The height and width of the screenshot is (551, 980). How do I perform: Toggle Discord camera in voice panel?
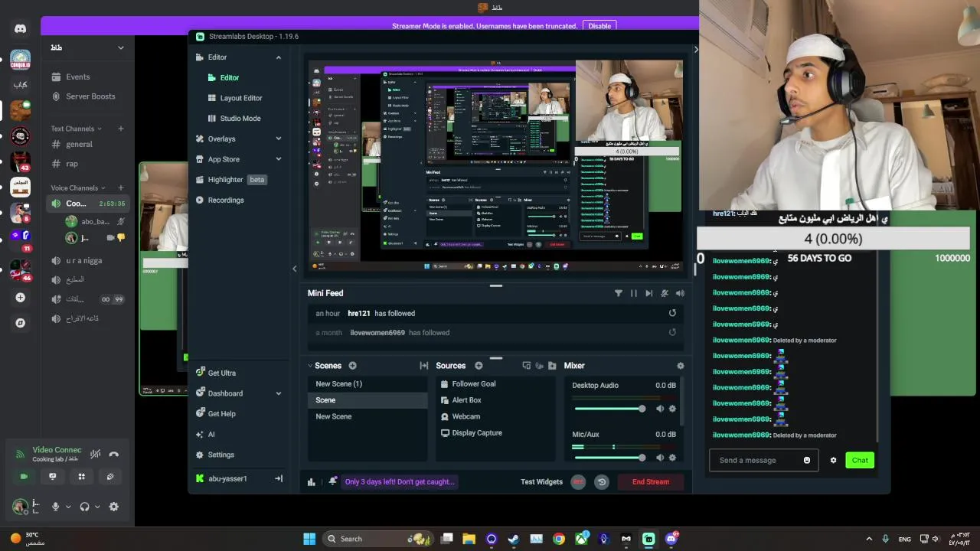(24, 476)
